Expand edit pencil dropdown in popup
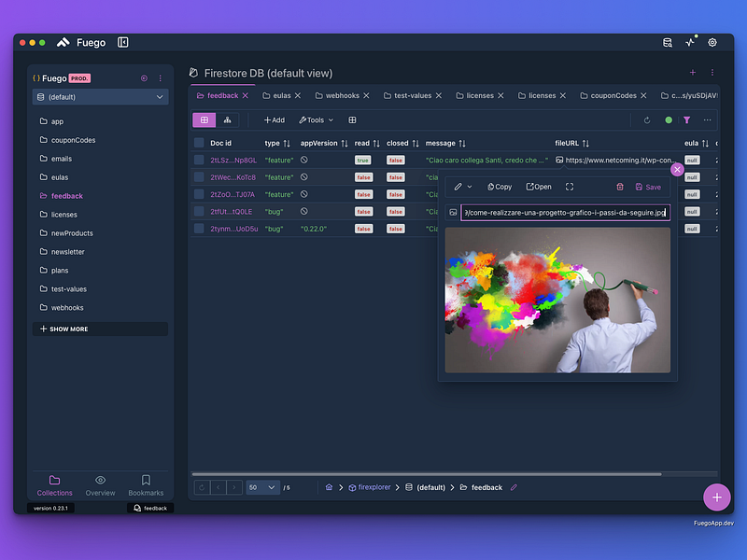 [462, 187]
